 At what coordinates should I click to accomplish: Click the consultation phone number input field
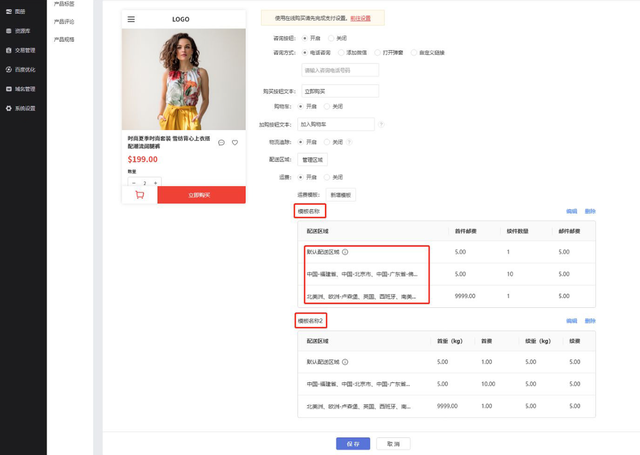click(x=340, y=70)
